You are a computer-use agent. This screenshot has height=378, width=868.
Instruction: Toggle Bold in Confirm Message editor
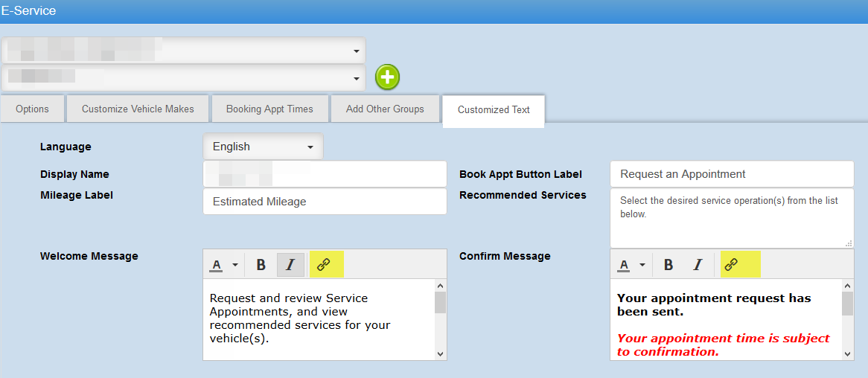click(668, 265)
